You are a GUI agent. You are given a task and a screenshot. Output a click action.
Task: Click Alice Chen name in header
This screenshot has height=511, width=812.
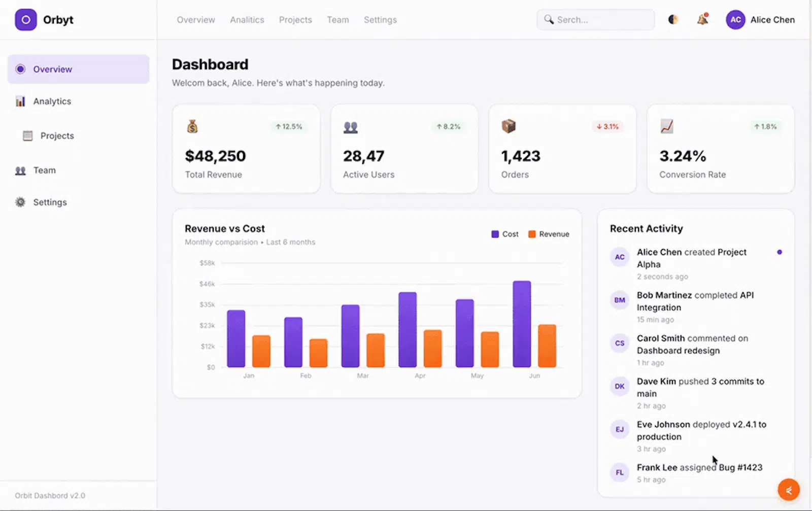[x=772, y=20]
